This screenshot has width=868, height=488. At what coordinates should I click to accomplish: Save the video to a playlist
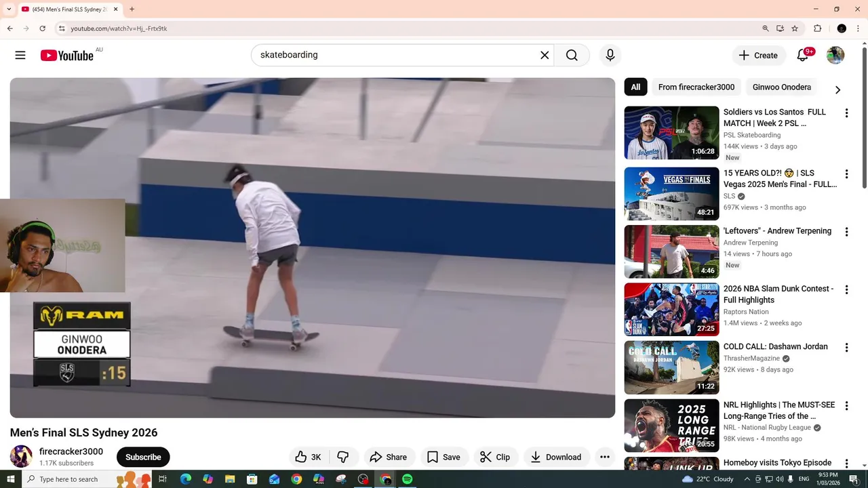pos(443,457)
